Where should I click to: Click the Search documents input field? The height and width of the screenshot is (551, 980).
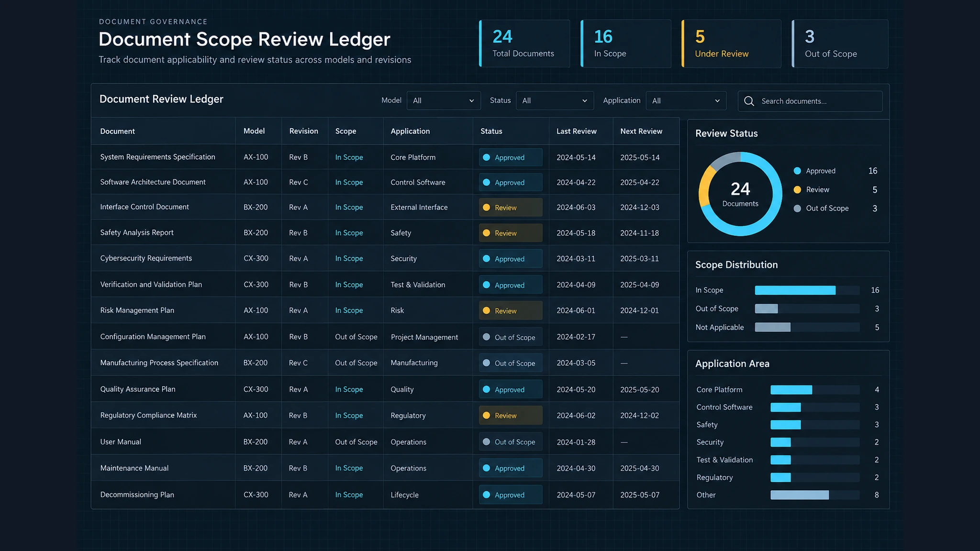click(x=810, y=101)
